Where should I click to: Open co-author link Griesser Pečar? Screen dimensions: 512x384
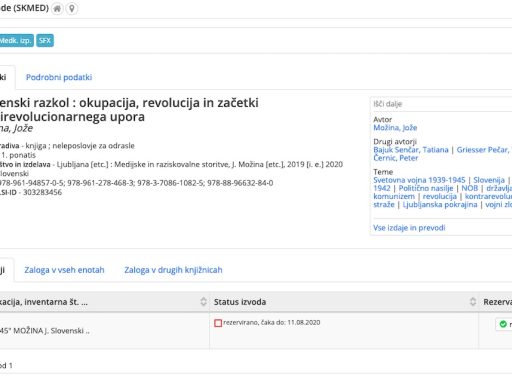click(484, 150)
